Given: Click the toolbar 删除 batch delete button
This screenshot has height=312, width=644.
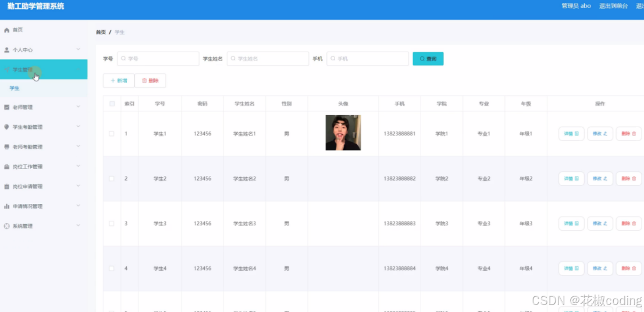Looking at the screenshot, I should [150, 81].
